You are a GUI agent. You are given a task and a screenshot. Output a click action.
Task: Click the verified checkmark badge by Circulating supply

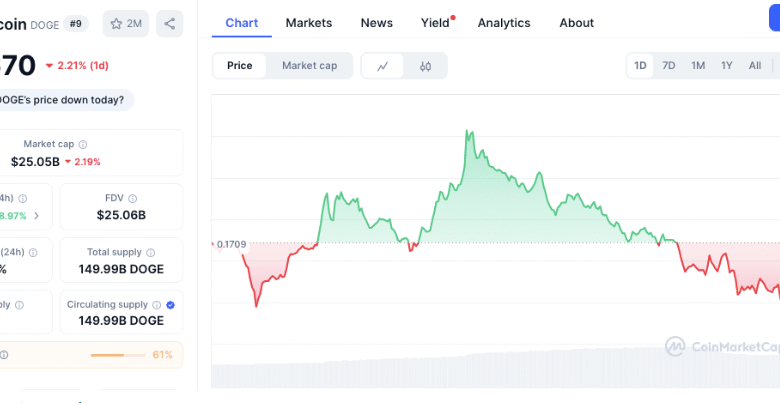click(170, 305)
